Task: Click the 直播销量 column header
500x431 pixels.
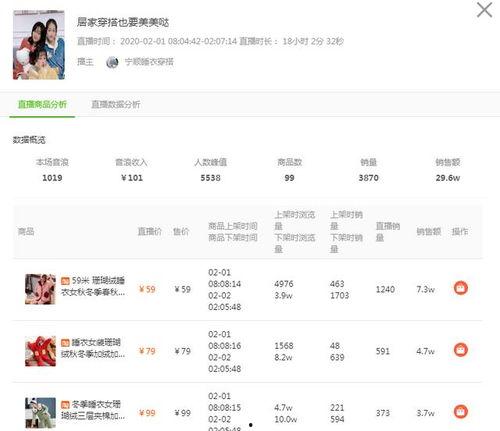Action: pos(388,232)
